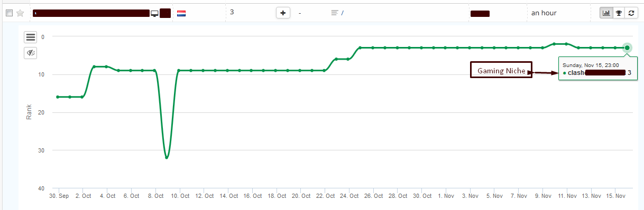This screenshot has width=644, height=210.
Task: Star the keyword as favorite
Action: click(x=20, y=13)
